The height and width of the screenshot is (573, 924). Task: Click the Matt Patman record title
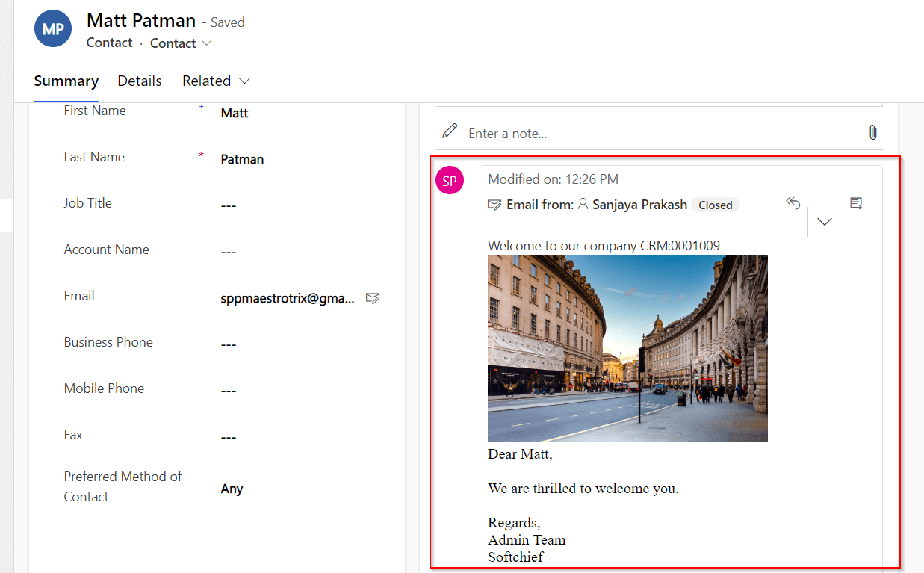point(141,20)
